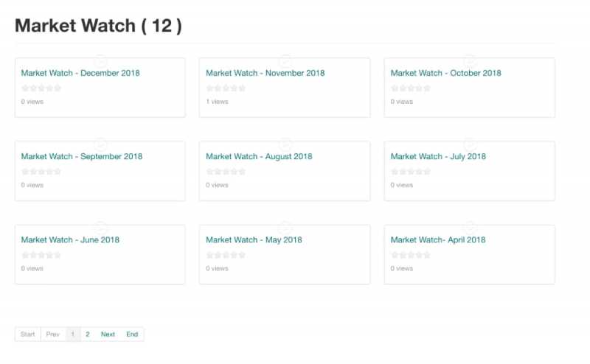
Task: Open Market Watch - June 2018 link
Action: pyautogui.click(x=70, y=239)
